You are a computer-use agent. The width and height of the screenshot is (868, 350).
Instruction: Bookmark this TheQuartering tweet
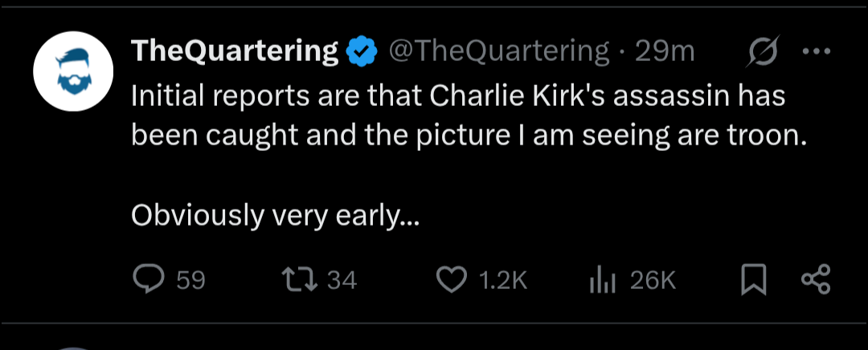pos(753,279)
